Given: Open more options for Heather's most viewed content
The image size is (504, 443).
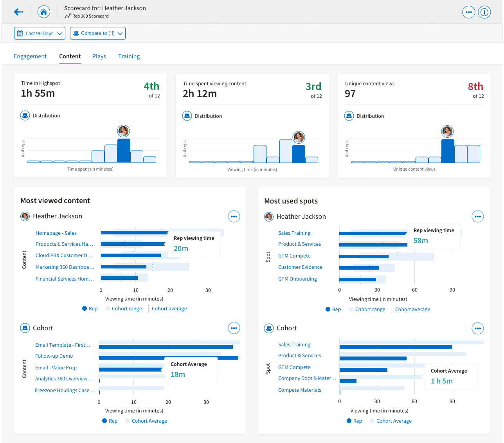Looking at the screenshot, I should pyautogui.click(x=234, y=216).
